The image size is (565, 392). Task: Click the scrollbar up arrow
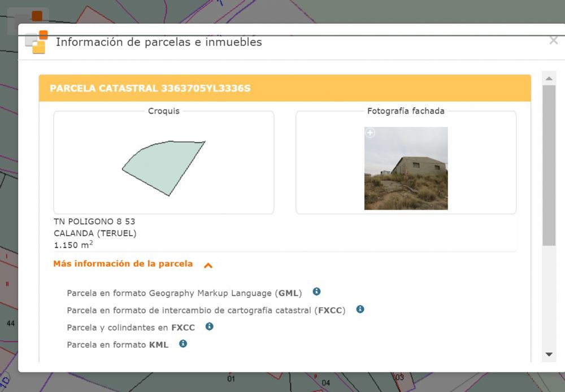point(549,79)
